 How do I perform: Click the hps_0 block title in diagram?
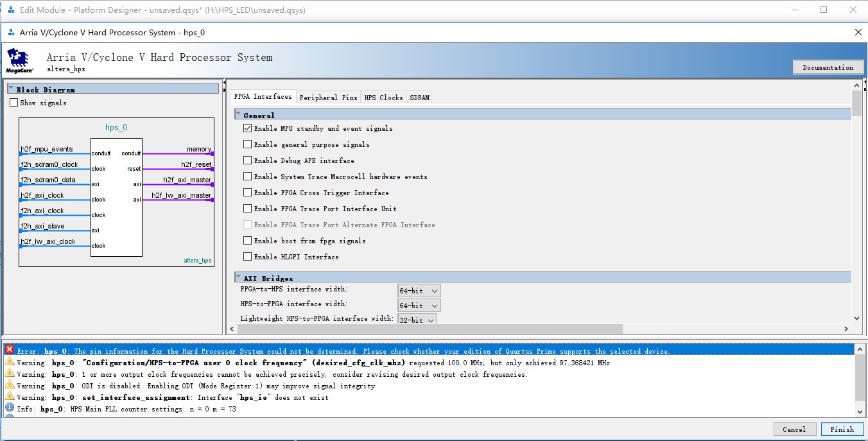tap(116, 127)
